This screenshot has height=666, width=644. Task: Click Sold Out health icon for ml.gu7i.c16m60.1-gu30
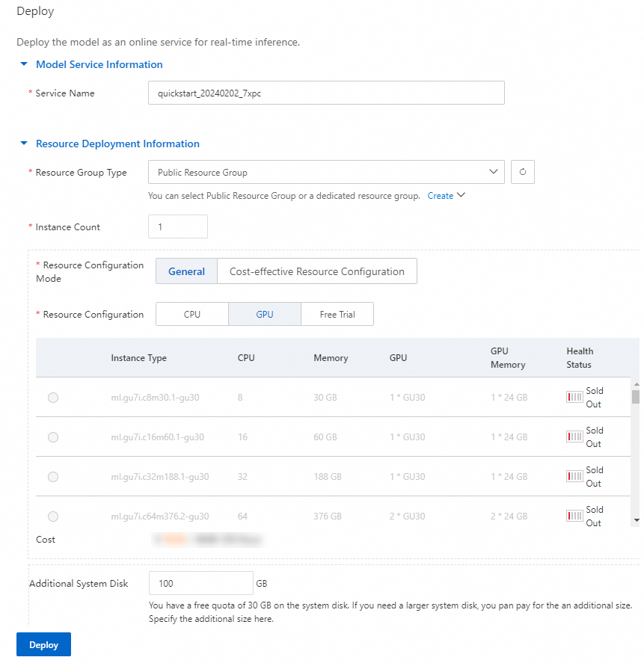[574, 437]
